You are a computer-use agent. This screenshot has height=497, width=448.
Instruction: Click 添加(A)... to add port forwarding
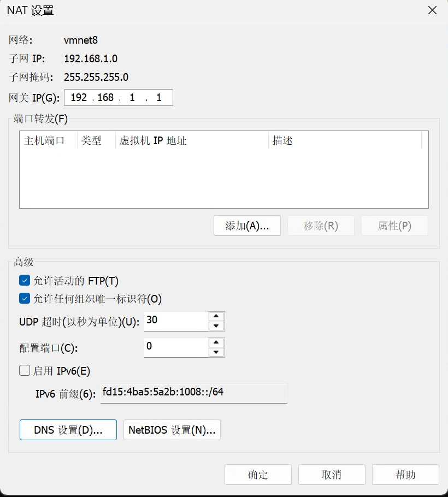pyautogui.click(x=247, y=226)
